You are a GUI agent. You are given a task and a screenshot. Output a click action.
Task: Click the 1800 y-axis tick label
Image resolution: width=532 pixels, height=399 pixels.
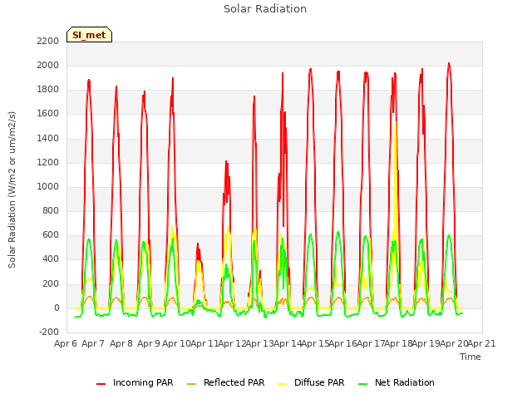(x=48, y=90)
